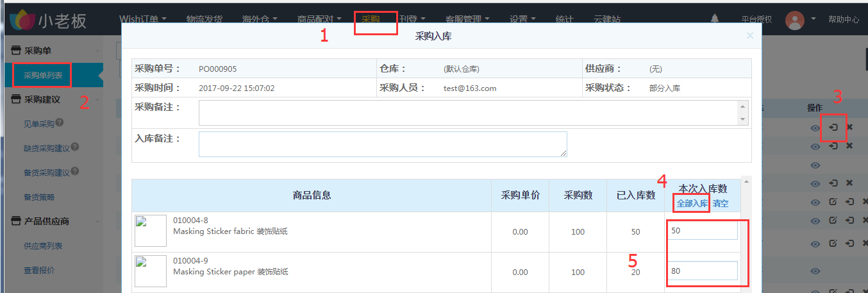Collapse the 产品供应商 sidebar section

(x=97, y=221)
